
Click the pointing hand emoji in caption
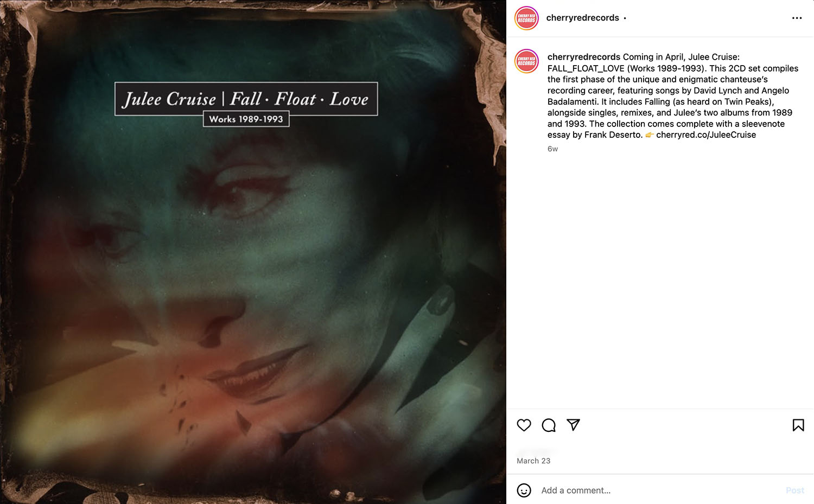pos(649,135)
